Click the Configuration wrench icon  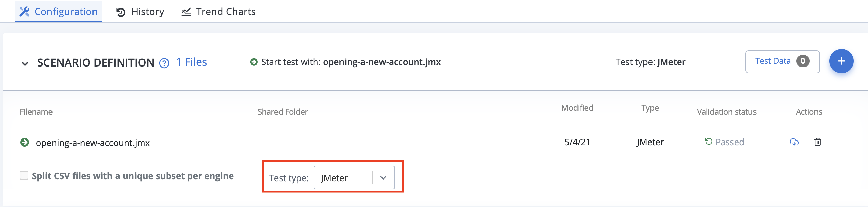(24, 12)
